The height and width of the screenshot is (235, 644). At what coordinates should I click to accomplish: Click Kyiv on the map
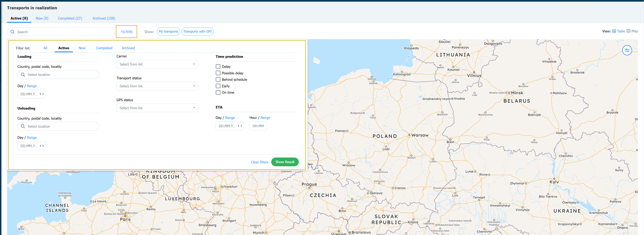554,182
